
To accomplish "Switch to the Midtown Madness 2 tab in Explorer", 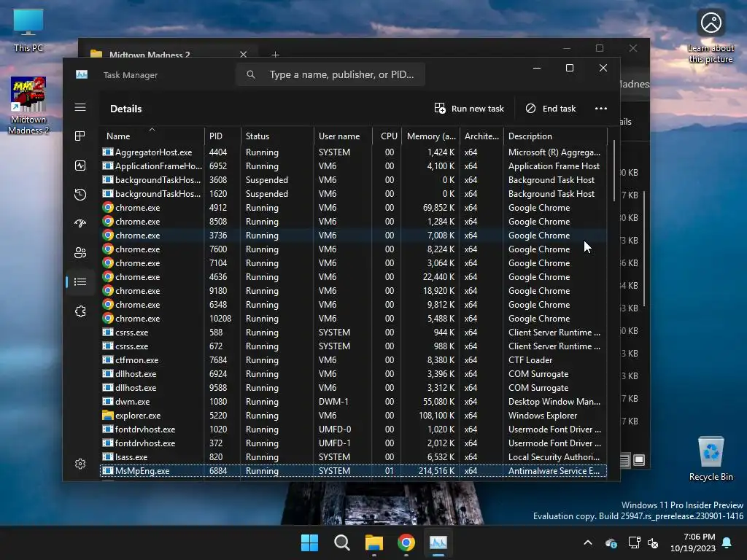I will coord(150,54).
